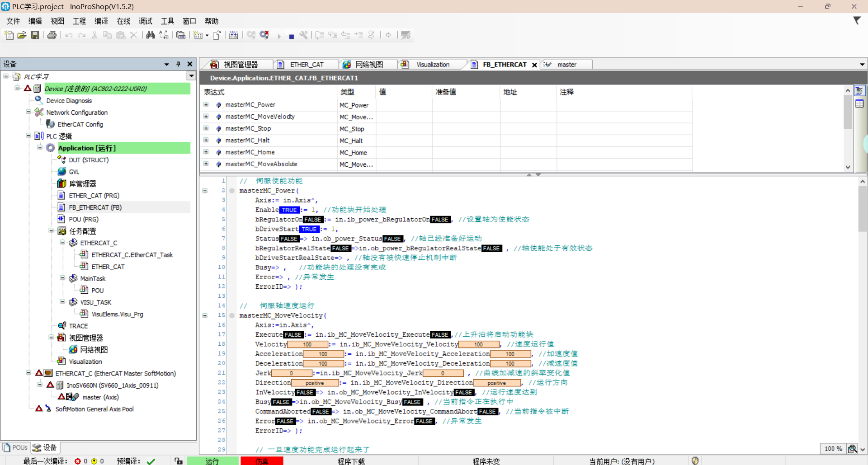This screenshot has height=465, width=868.
Task: Click the 运行 status indicator
Action: pos(212,461)
